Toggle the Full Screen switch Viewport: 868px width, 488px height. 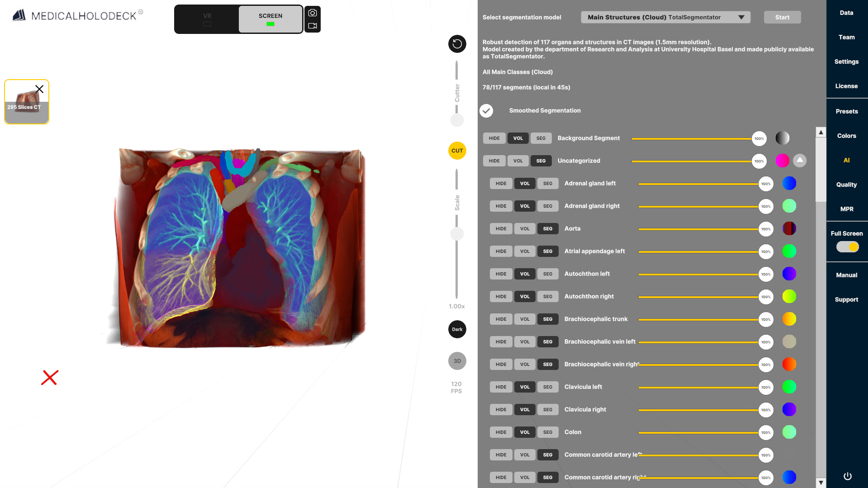click(x=847, y=247)
